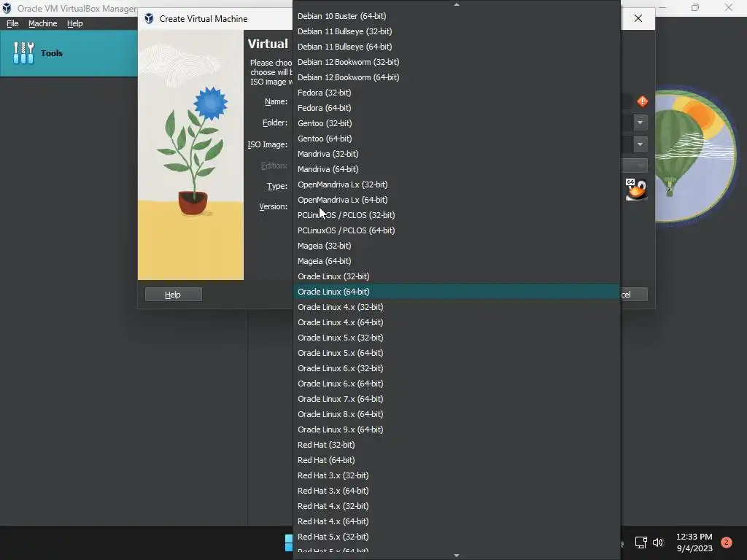Open the File menu
The height and width of the screenshot is (560, 747).
pos(12,23)
